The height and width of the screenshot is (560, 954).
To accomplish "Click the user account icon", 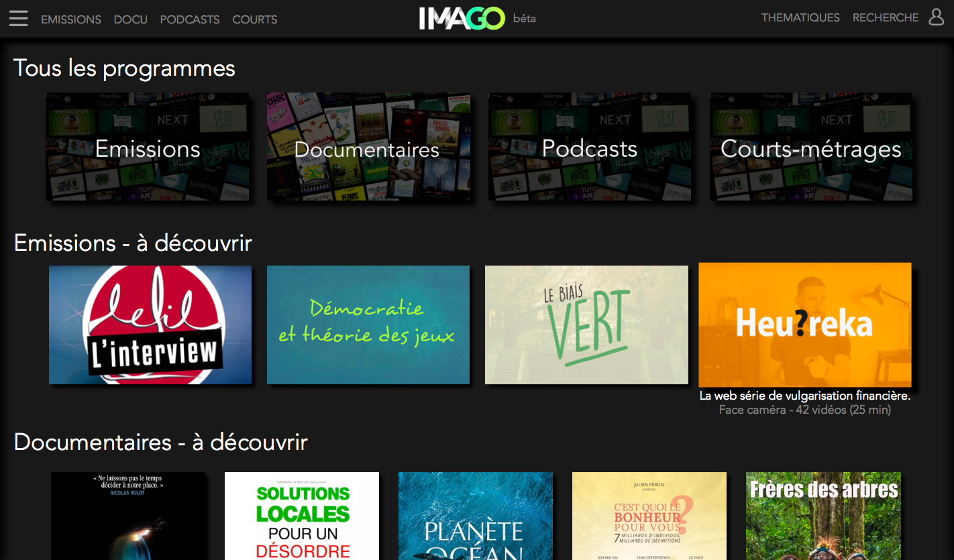I will point(936,18).
